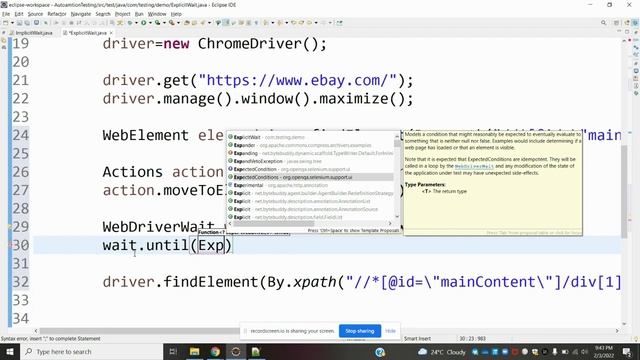Click the 30 : 23 : 983 cursor position
The width and height of the screenshot is (640, 360).
[x=472, y=338]
